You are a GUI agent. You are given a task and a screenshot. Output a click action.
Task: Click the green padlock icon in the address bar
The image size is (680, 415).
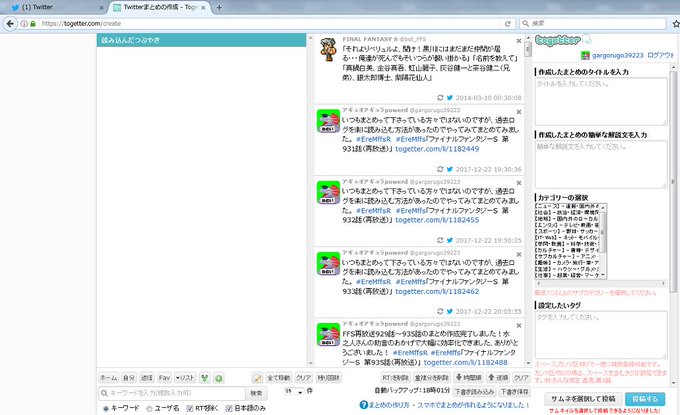33,23
